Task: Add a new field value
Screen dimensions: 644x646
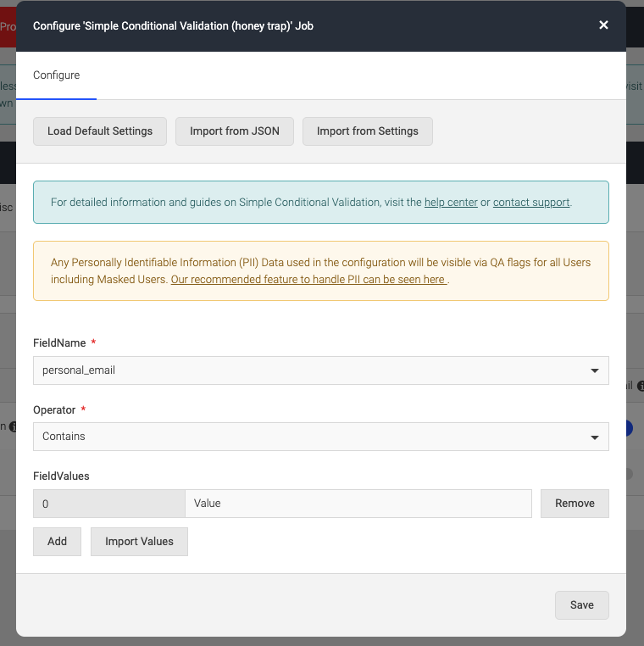Action: [58, 542]
